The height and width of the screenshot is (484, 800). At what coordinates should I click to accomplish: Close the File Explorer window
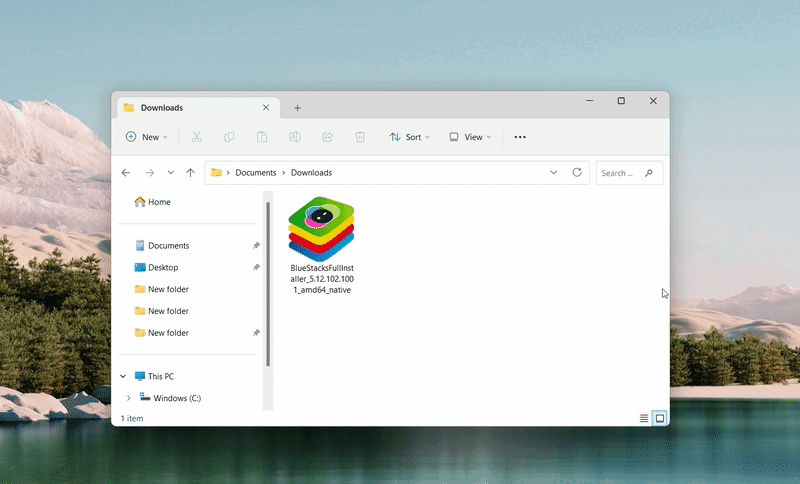tap(653, 101)
